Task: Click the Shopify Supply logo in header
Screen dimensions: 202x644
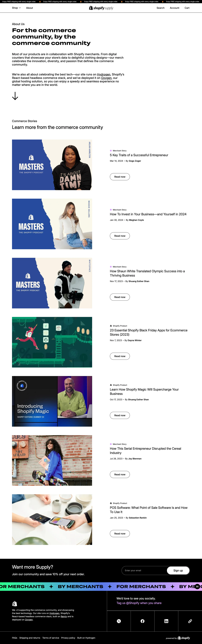Action: tap(101, 8)
